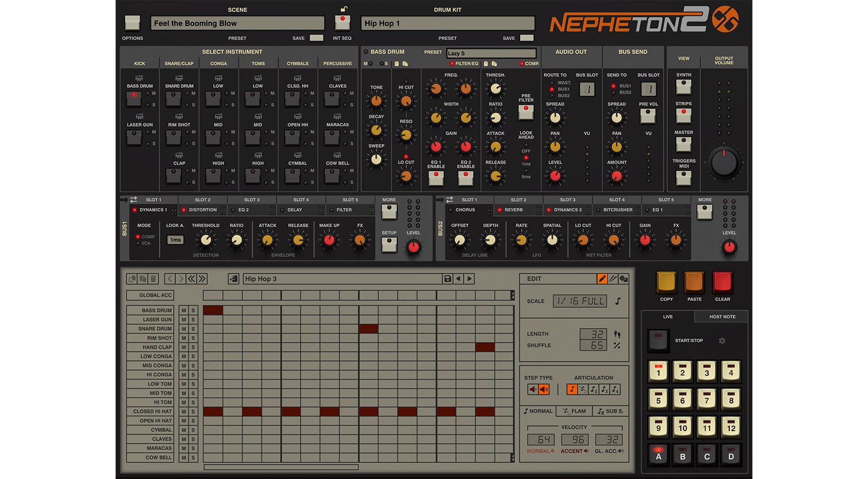Shift pattern left with single arrow
Viewport: 868px width, 479px height.
[x=170, y=278]
